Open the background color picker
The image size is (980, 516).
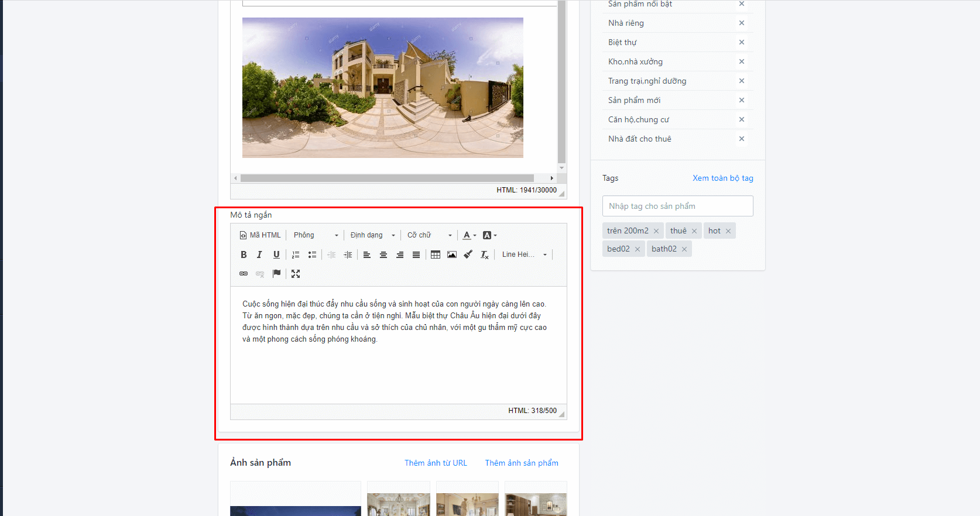pyautogui.click(x=489, y=235)
